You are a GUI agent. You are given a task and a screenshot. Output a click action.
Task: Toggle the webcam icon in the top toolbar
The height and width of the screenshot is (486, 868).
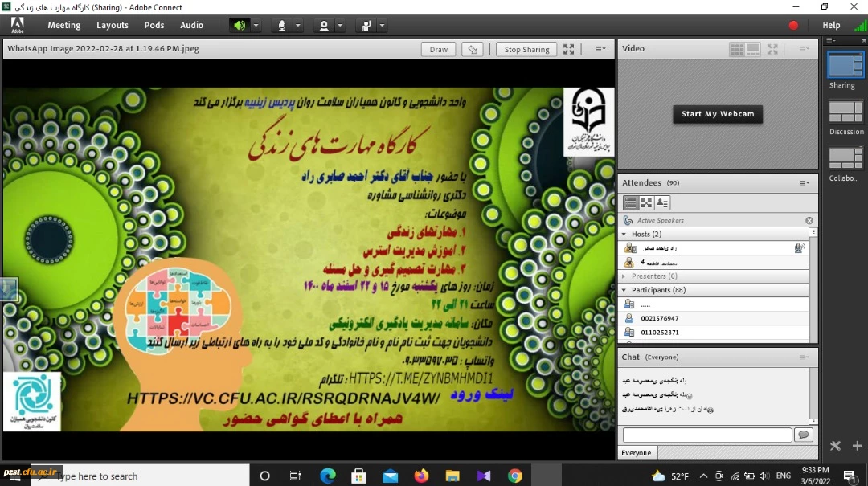tap(324, 25)
